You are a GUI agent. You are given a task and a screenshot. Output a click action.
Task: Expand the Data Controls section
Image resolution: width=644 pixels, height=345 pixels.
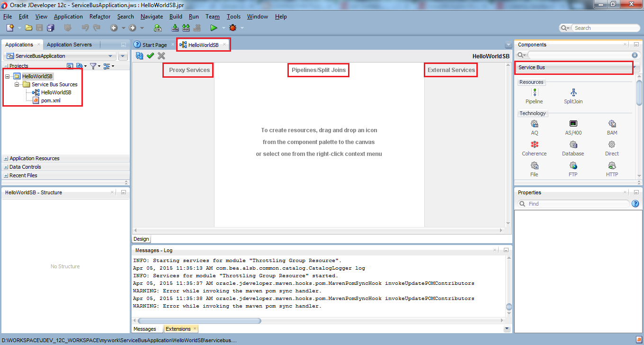pyautogui.click(x=6, y=167)
